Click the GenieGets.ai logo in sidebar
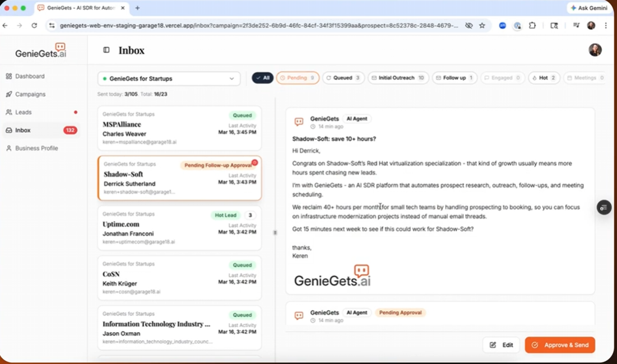The image size is (617, 364). click(x=41, y=51)
